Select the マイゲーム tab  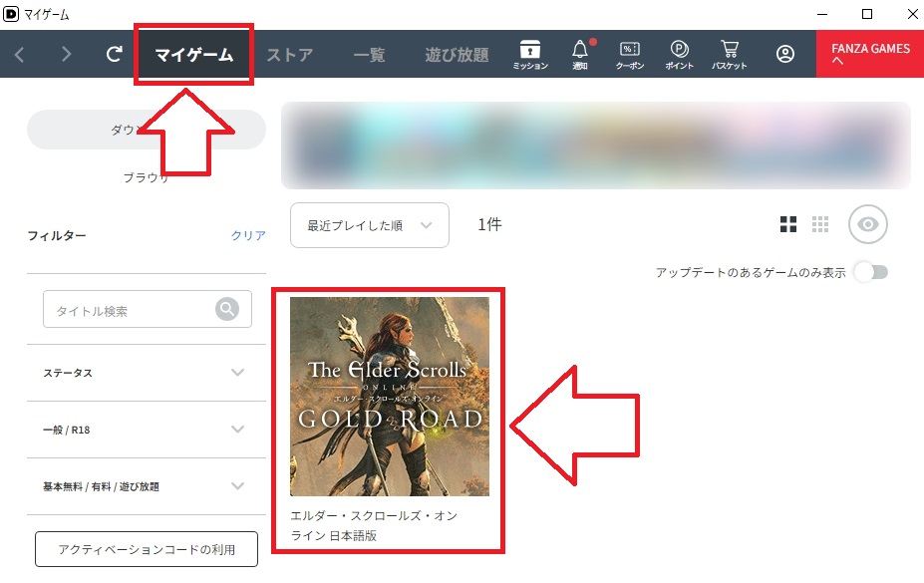tap(194, 55)
